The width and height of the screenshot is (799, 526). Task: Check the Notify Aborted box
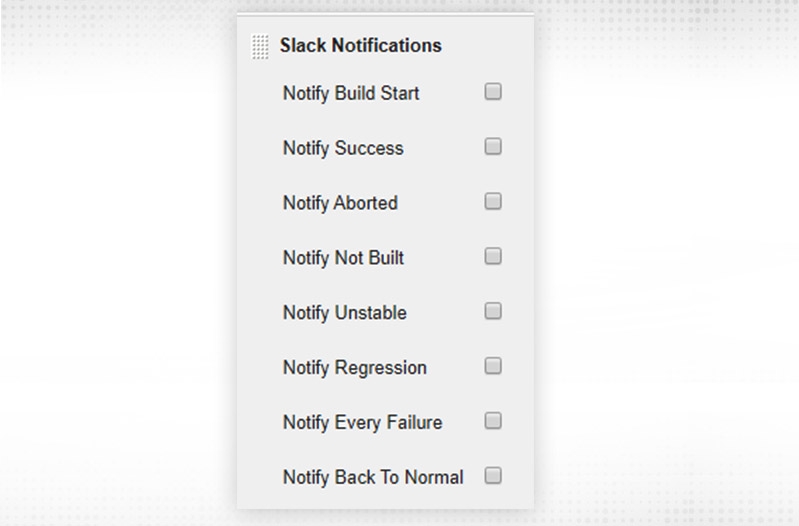[493, 202]
